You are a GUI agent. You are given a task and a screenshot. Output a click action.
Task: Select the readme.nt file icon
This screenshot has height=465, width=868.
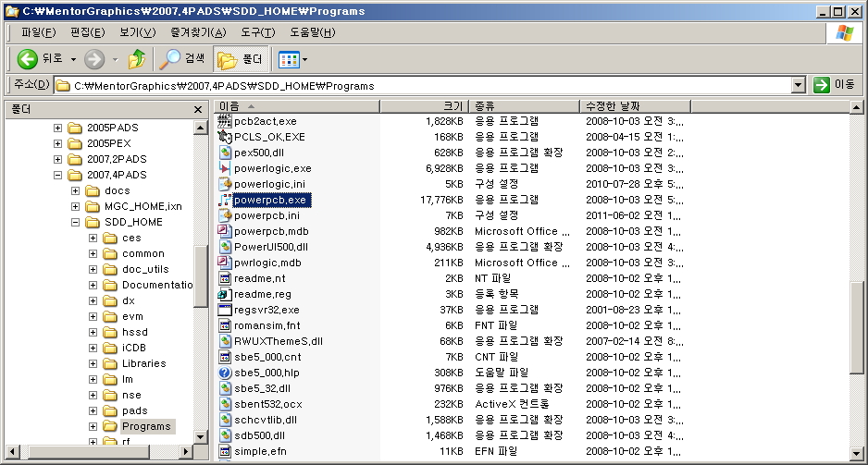[224, 278]
